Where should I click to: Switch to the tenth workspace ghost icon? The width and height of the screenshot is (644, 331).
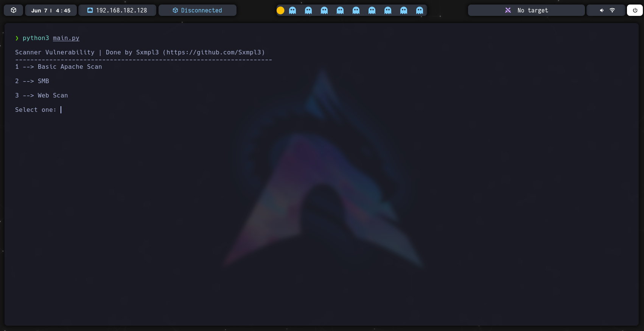(420, 10)
